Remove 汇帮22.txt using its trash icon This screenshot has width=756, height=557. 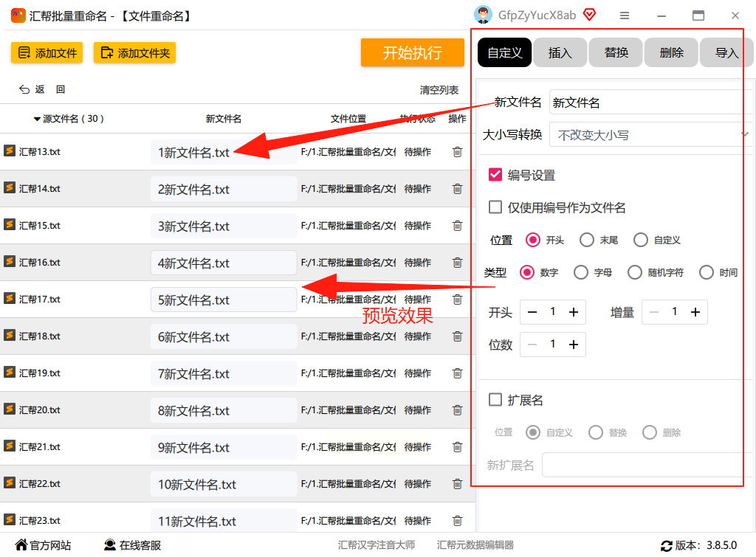pos(457,484)
